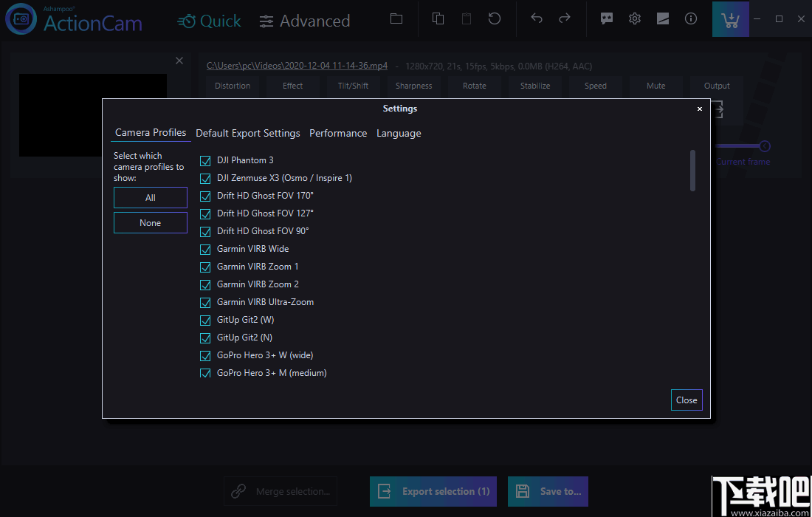Click the Ashampoo ActionCam logo
This screenshot has width=812, height=517.
click(x=74, y=19)
